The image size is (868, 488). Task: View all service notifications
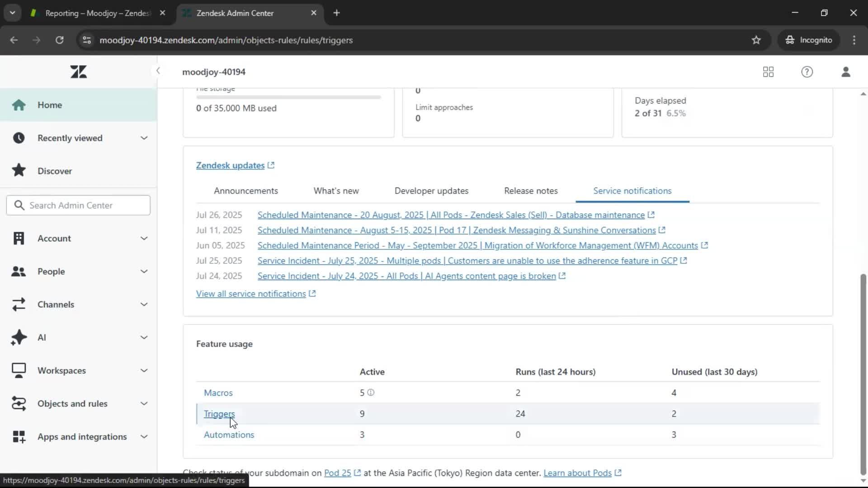[251, 294]
